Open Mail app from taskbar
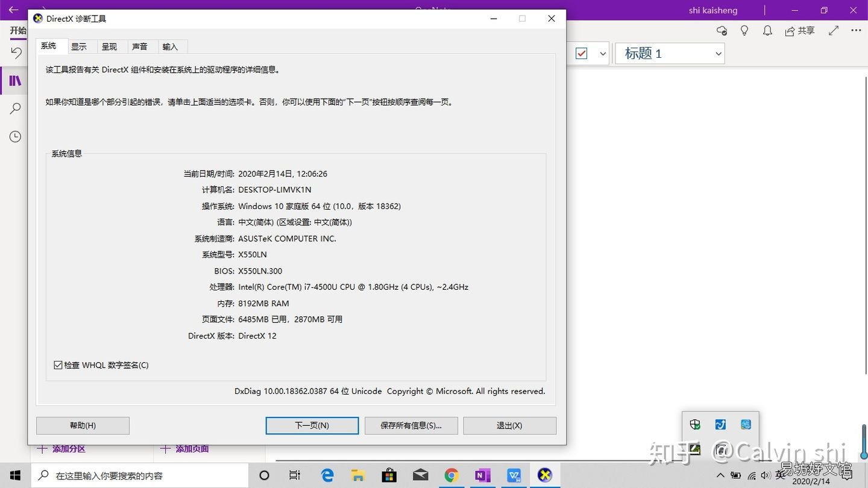 coord(421,475)
